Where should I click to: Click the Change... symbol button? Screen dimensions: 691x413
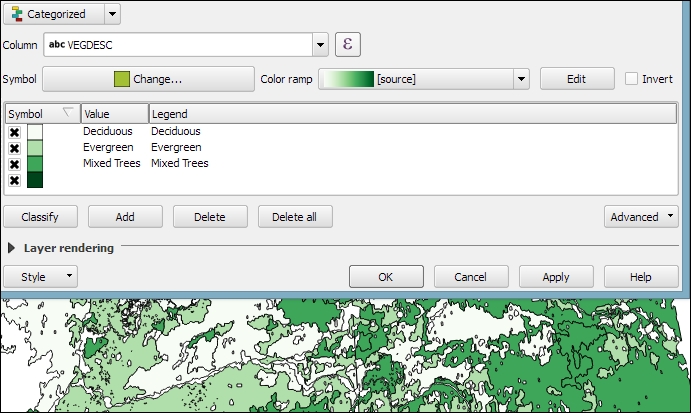pyautogui.click(x=149, y=79)
